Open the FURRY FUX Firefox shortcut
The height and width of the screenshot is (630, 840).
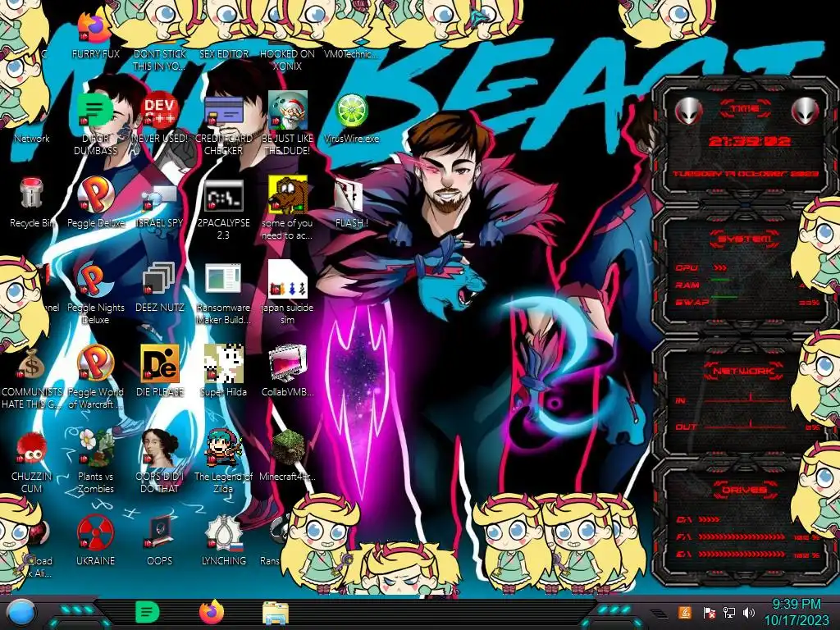coord(95,30)
